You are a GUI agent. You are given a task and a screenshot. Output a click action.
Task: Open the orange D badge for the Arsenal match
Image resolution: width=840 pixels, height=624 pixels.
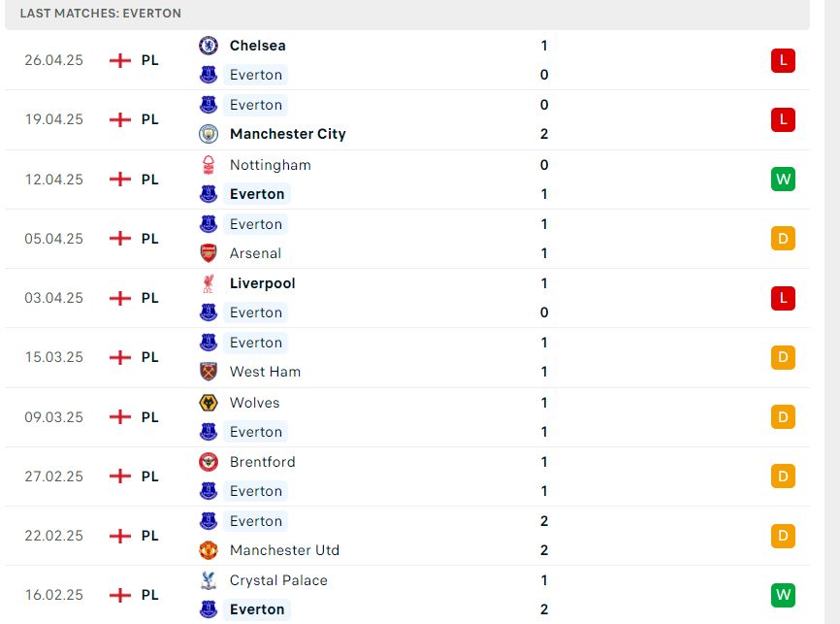pos(783,239)
